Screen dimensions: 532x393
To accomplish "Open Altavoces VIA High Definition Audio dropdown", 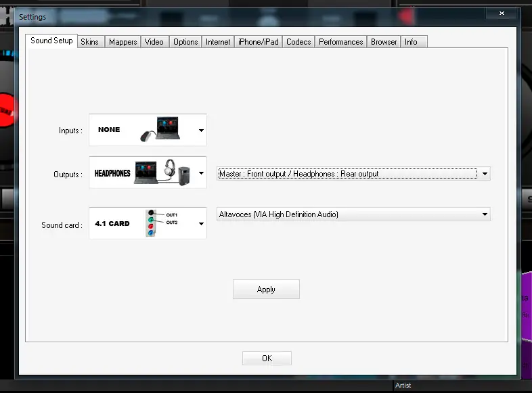I will pos(353,214).
